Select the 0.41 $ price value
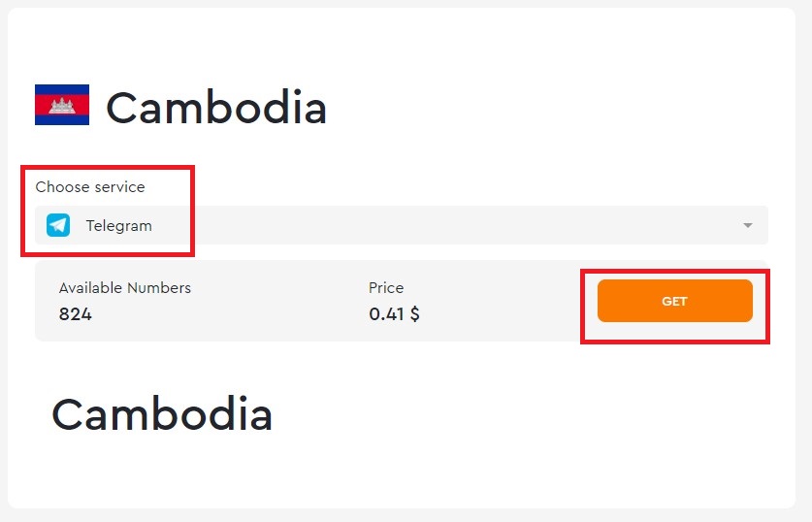 pyautogui.click(x=394, y=313)
